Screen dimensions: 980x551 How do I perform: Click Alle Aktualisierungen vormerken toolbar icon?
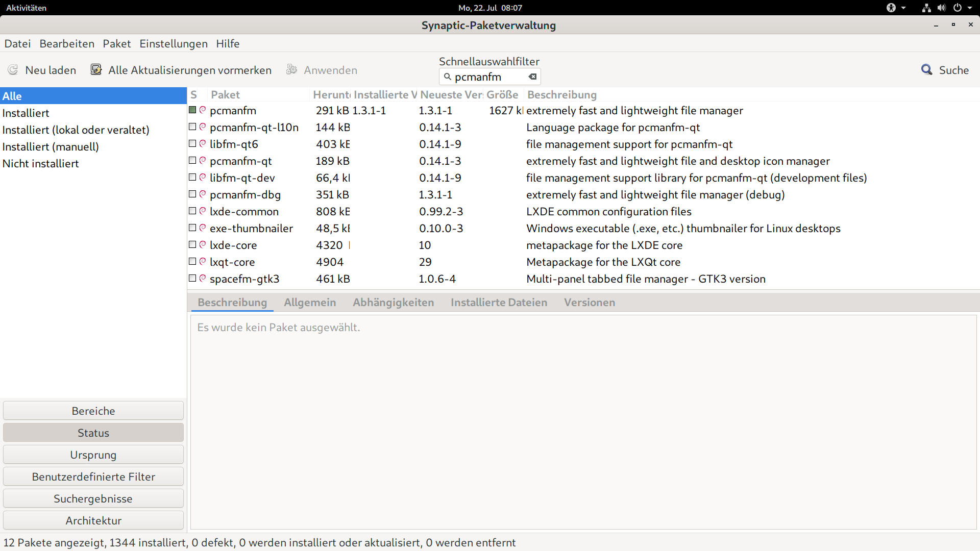click(96, 70)
